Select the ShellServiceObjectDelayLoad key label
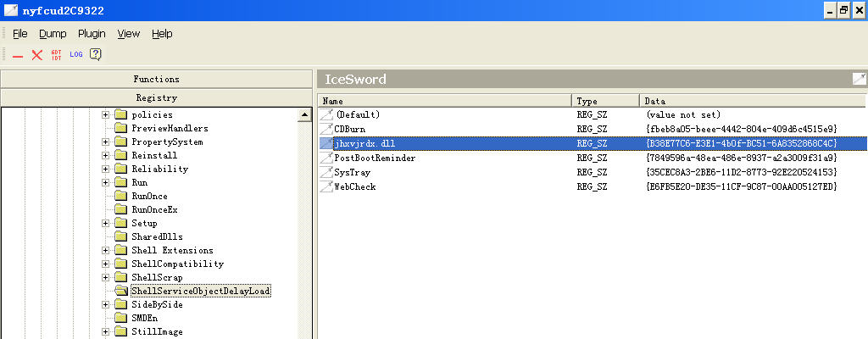Screen dimensions: 868x339 coord(200,291)
